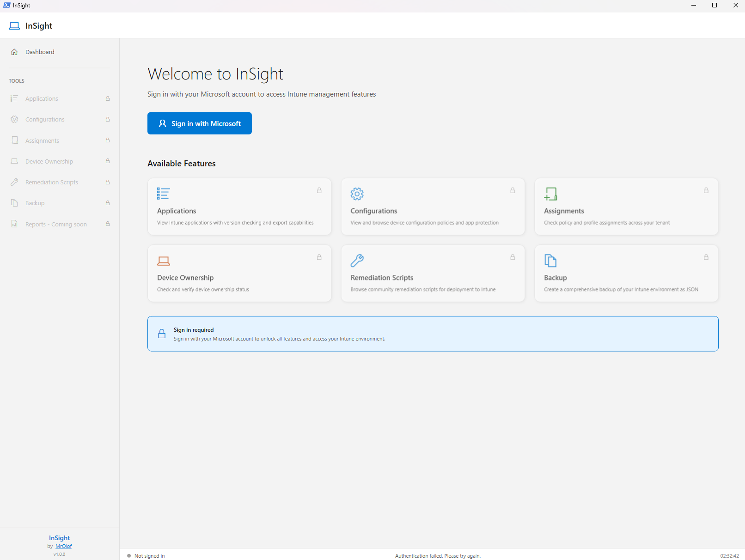Click the lock icon in Sign in required banner
This screenshot has width=745, height=560.
[x=162, y=334]
